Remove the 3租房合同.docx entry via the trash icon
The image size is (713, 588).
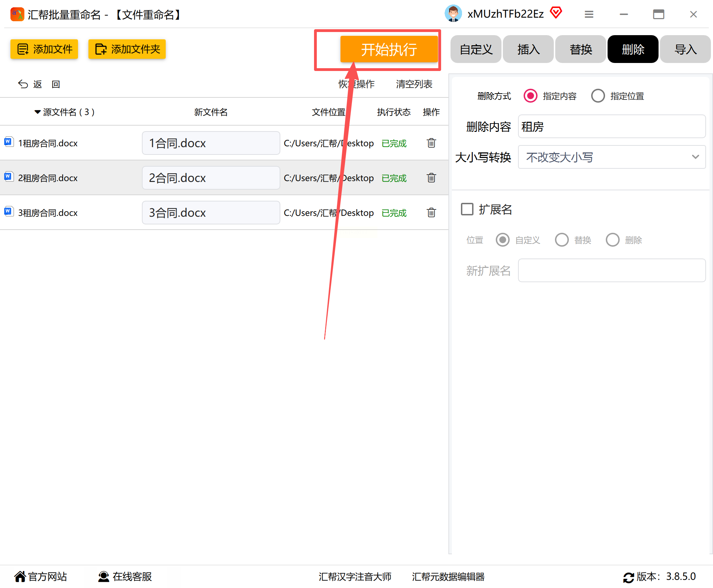coord(431,213)
